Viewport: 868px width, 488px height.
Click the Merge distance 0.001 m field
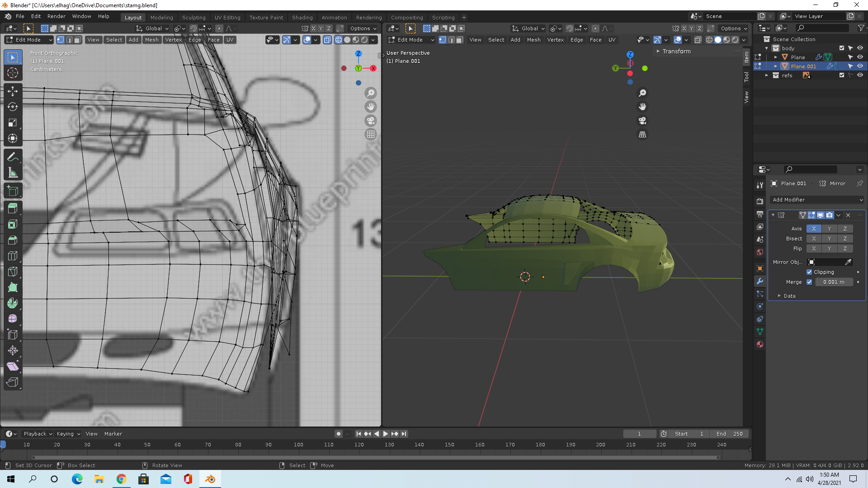point(833,282)
